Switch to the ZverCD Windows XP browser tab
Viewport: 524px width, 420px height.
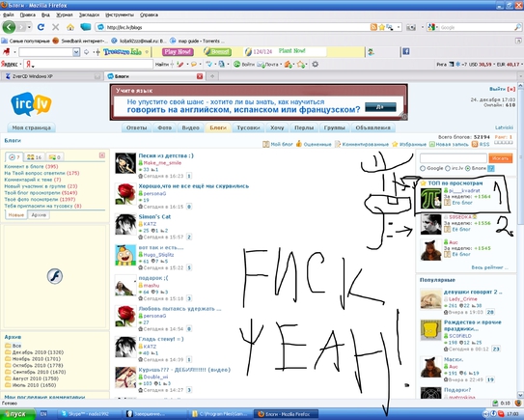coord(52,76)
